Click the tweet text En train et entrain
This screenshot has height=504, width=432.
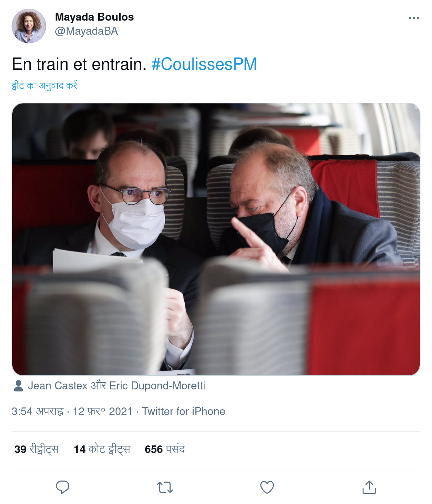(79, 64)
